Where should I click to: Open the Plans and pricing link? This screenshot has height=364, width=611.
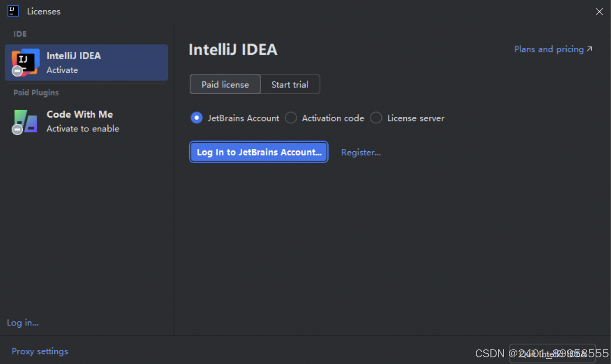[549, 49]
